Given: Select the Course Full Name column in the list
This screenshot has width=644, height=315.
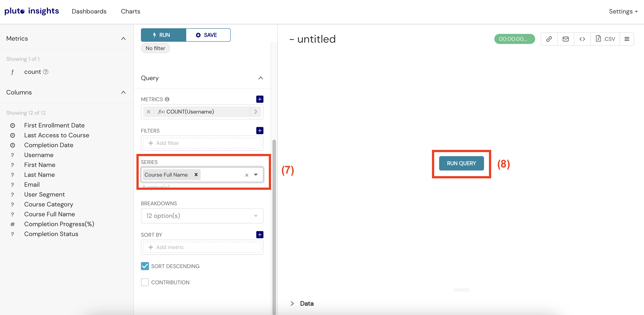Looking at the screenshot, I should [x=50, y=214].
